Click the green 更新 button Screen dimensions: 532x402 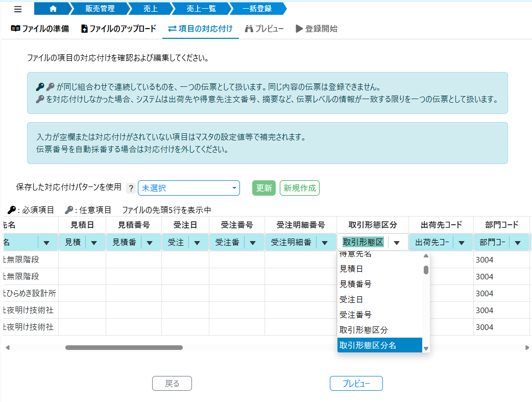click(263, 188)
